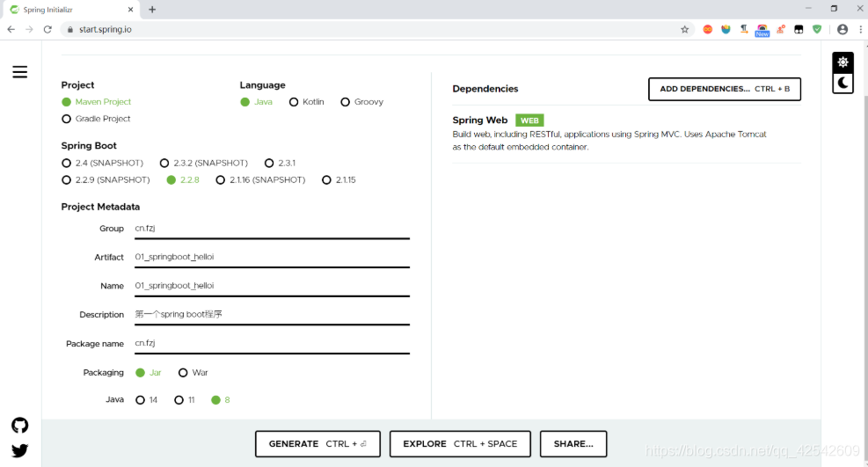Set packaging to Jar
The width and height of the screenshot is (868, 467).
coord(149,373)
